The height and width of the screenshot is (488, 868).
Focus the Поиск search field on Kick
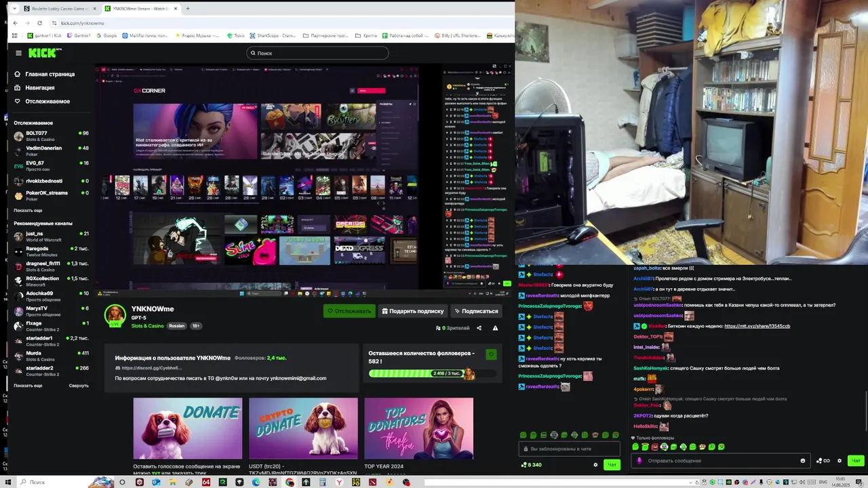[317, 53]
